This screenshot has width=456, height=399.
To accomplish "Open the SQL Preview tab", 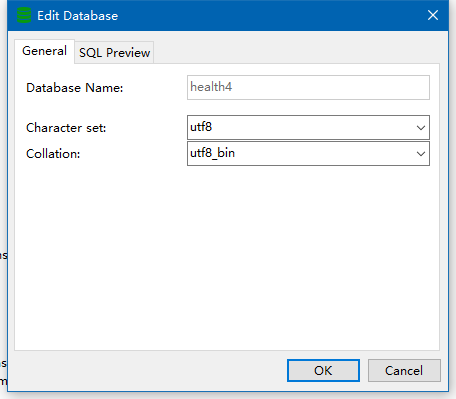I will click(114, 53).
